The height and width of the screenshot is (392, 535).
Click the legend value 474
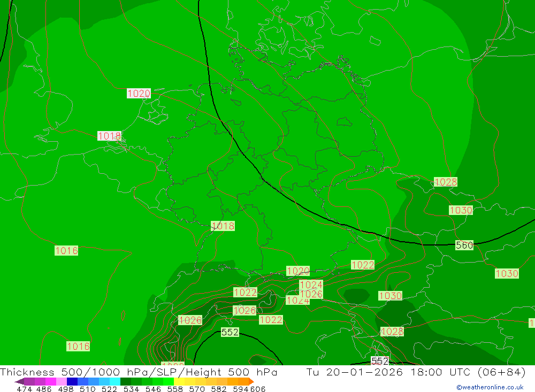click(x=24, y=389)
